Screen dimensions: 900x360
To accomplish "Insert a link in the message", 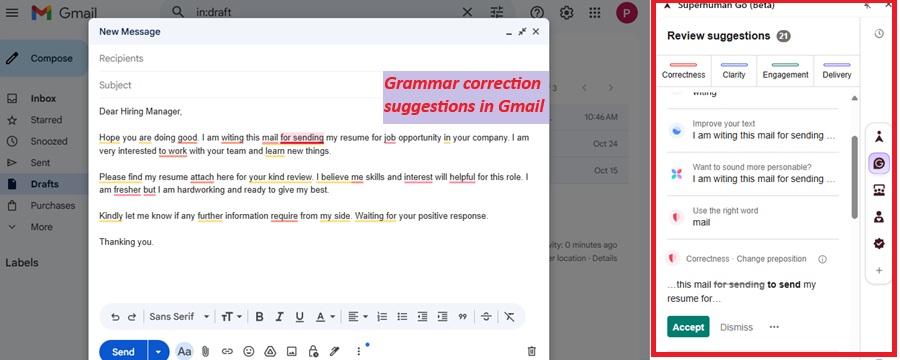I will 227,351.
